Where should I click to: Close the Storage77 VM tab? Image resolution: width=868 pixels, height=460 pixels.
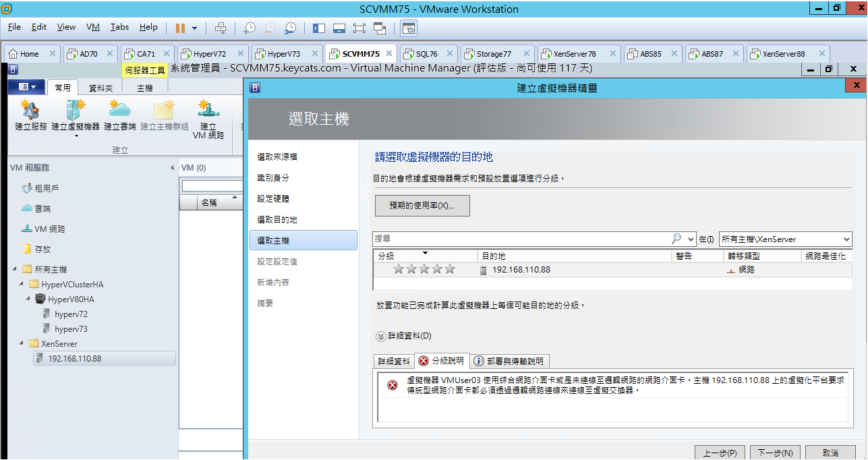[x=527, y=54]
